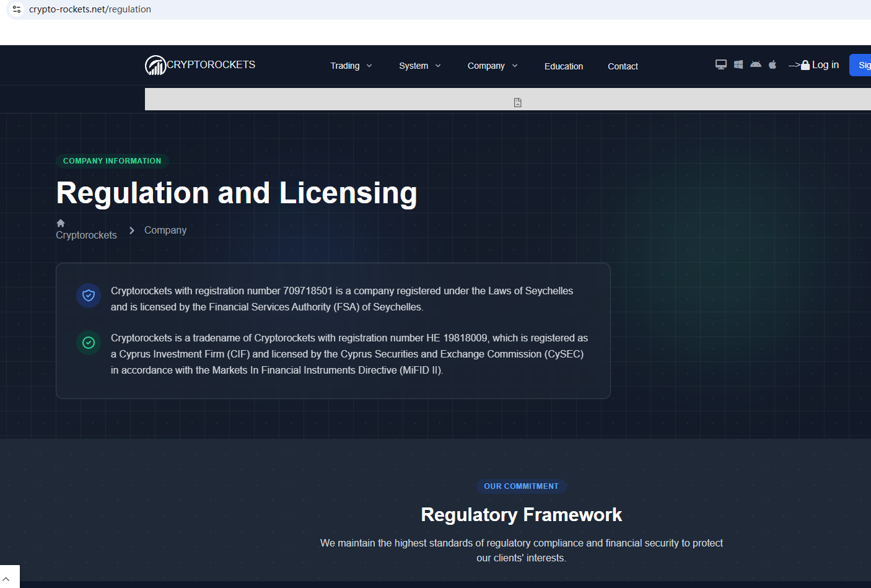Click the blue Sign up button

pos(862,65)
